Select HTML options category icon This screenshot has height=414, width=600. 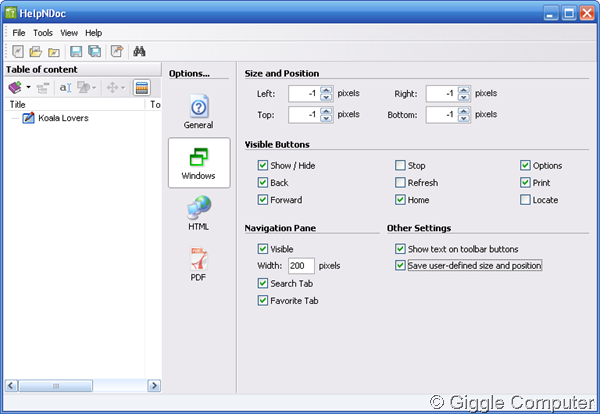(x=199, y=213)
